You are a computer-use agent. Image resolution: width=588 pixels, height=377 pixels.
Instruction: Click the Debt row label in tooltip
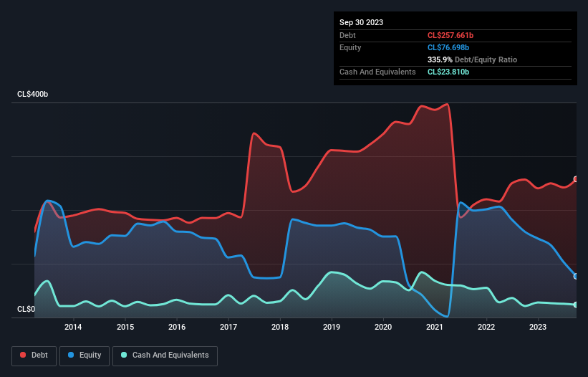click(x=347, y=35)
